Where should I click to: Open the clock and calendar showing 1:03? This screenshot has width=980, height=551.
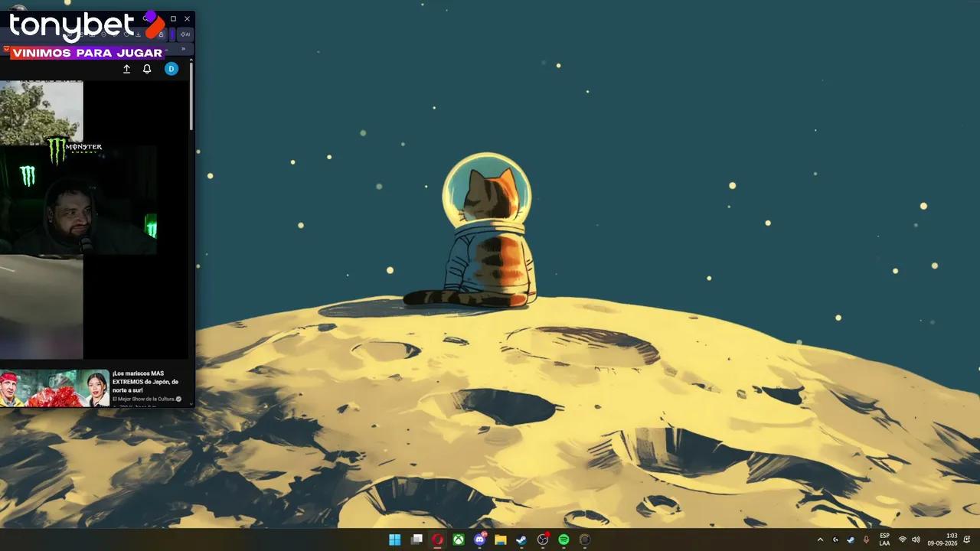tap(942, 540)
